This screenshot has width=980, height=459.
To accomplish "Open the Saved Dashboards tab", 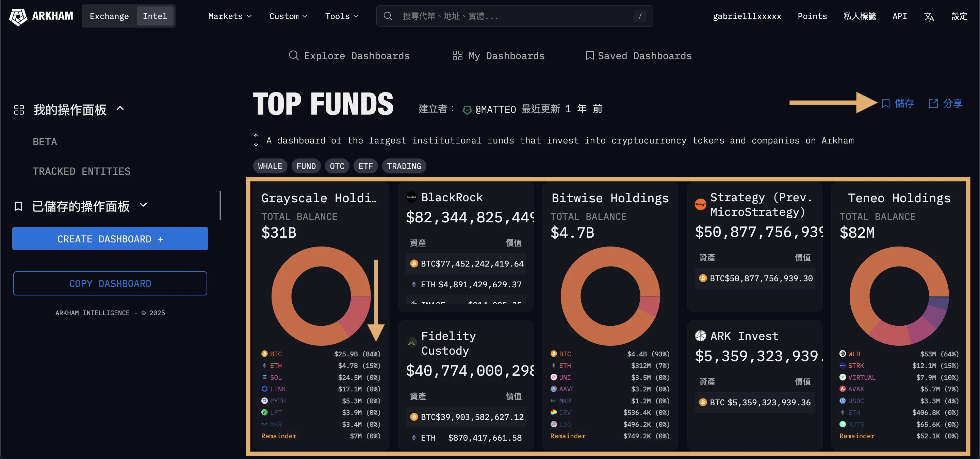I will coord(639,56).
